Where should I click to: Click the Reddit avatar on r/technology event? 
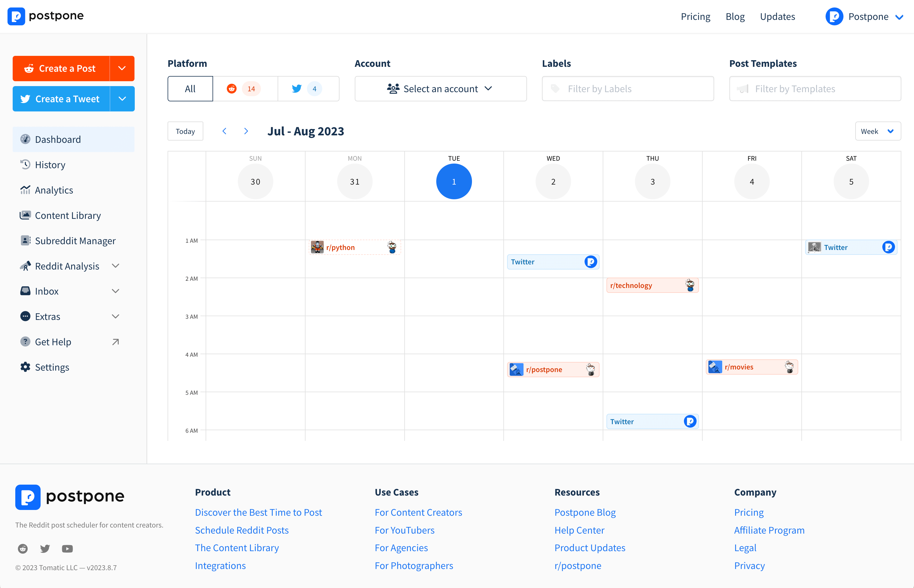pos(690,285)
